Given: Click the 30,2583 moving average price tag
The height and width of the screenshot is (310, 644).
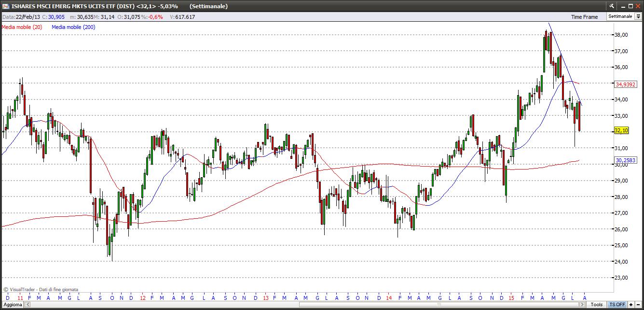Looking at the screenshot, I should 627,160.
